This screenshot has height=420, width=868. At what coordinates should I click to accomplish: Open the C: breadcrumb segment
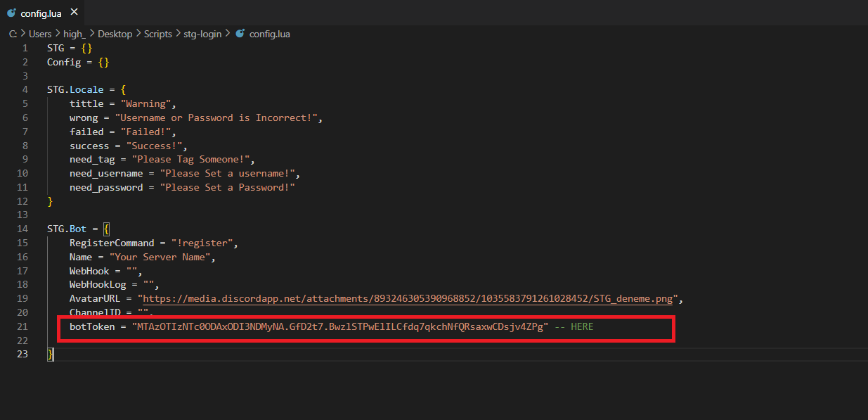coord(13,34)
